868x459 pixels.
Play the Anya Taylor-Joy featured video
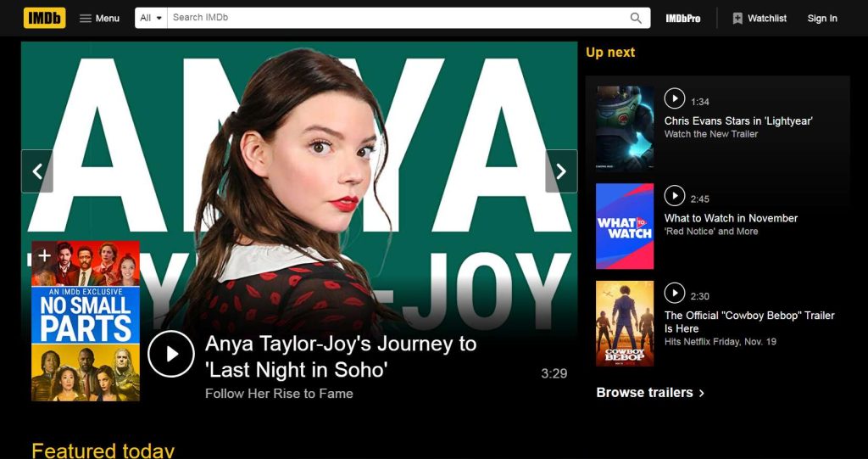click(x=171, y=354)
